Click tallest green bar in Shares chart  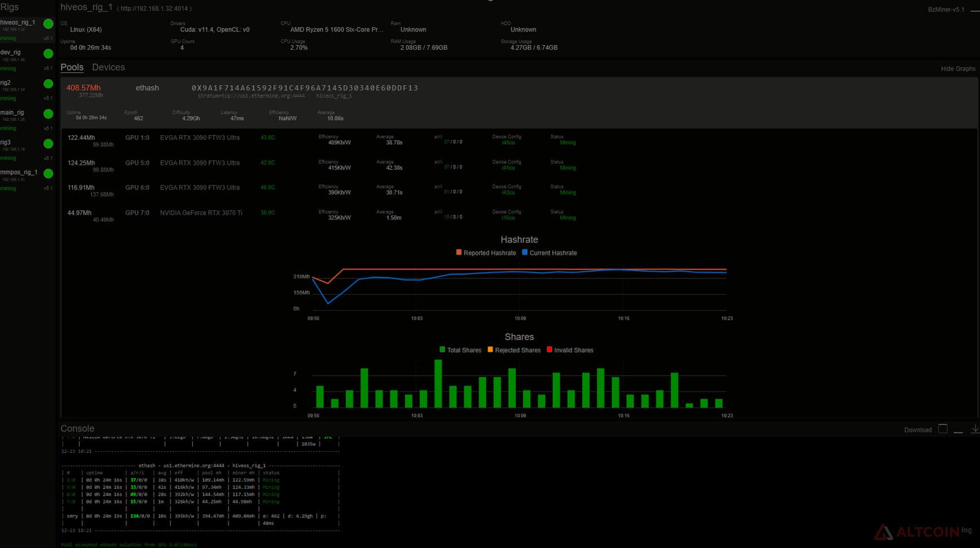438,383
